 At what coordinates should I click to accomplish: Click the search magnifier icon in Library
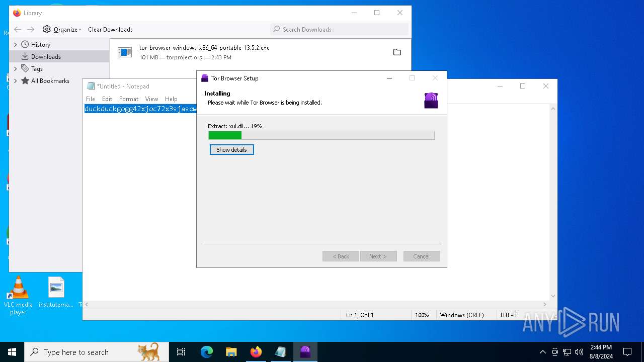277,30
